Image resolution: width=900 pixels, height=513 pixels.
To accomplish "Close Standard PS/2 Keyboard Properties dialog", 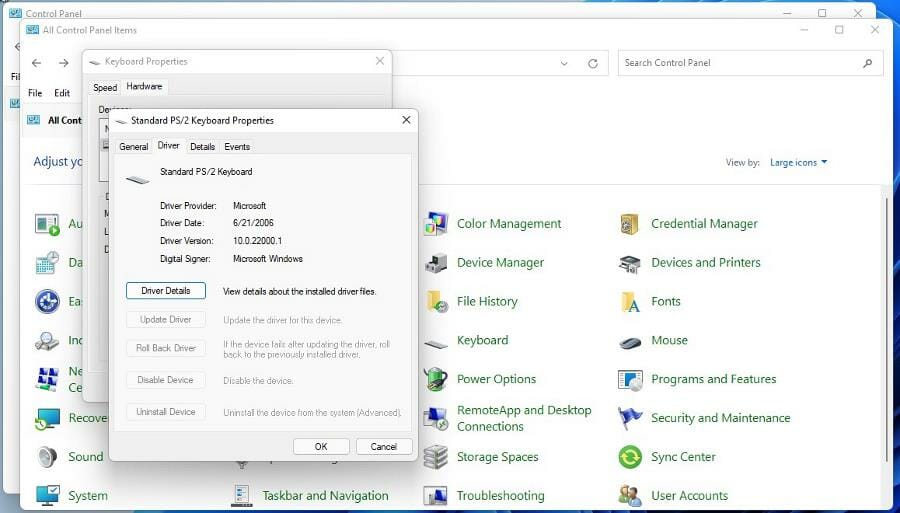I will pyautogui.click(x=406, y=120).
